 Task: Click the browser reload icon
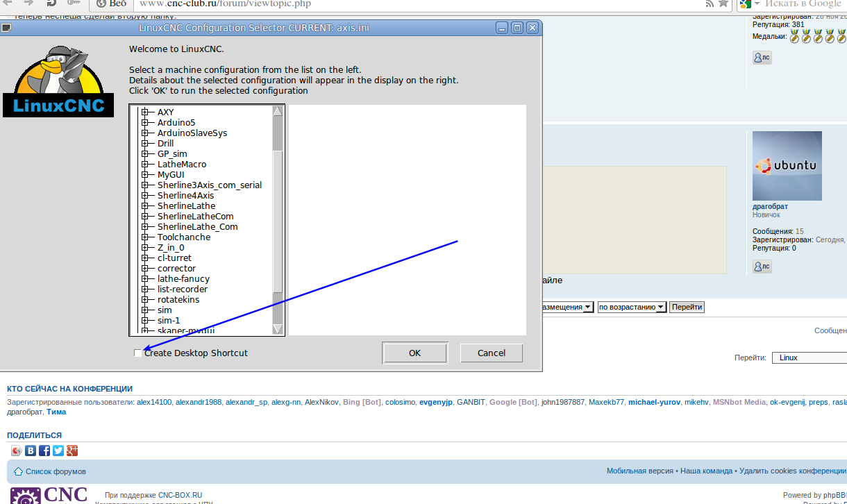[x=51, y=3]
